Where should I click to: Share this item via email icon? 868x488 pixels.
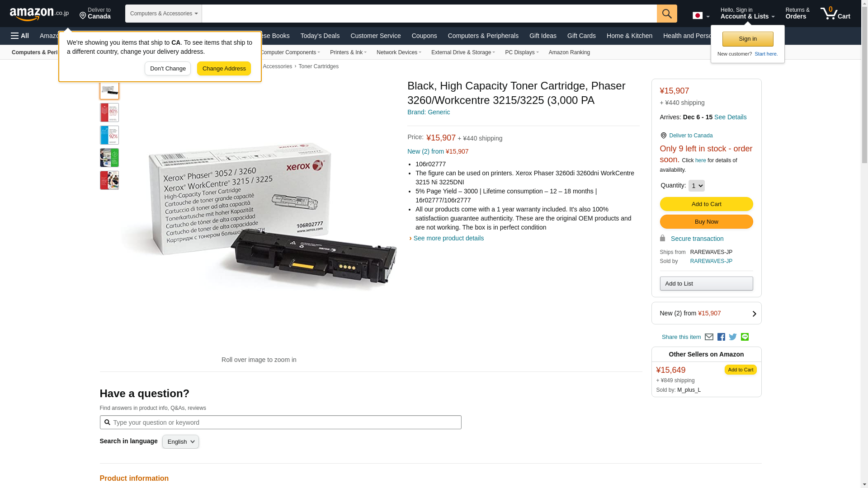(709, 337)
